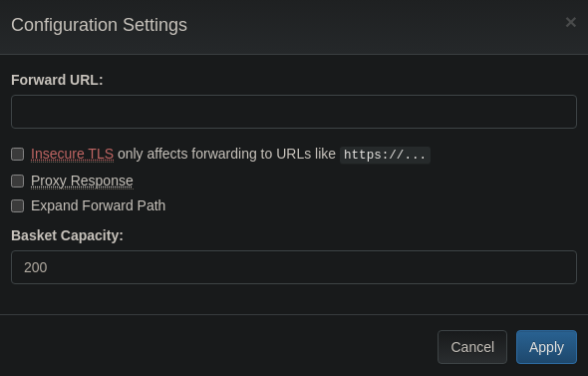The image size is (588, 376).
Task: Click the Expand Forward Path label text
Action: 98,205
